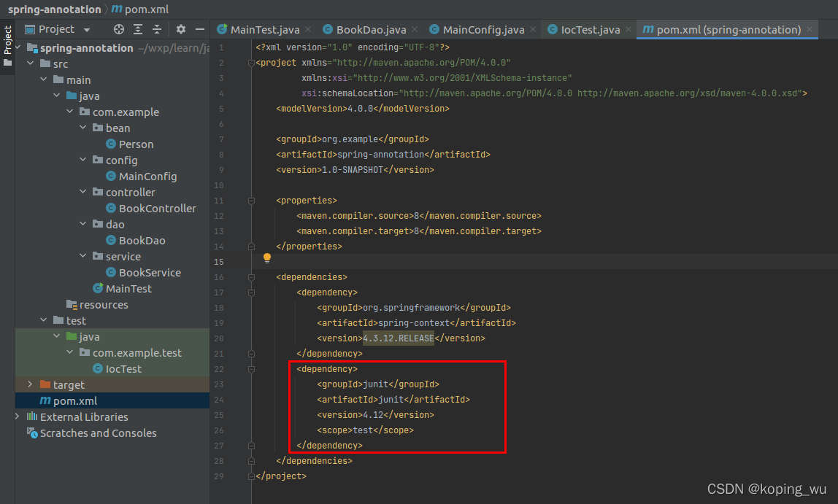Click spring-annotation in the breadcrumb bar
This screenshot has width=838, height=504.
55,9
